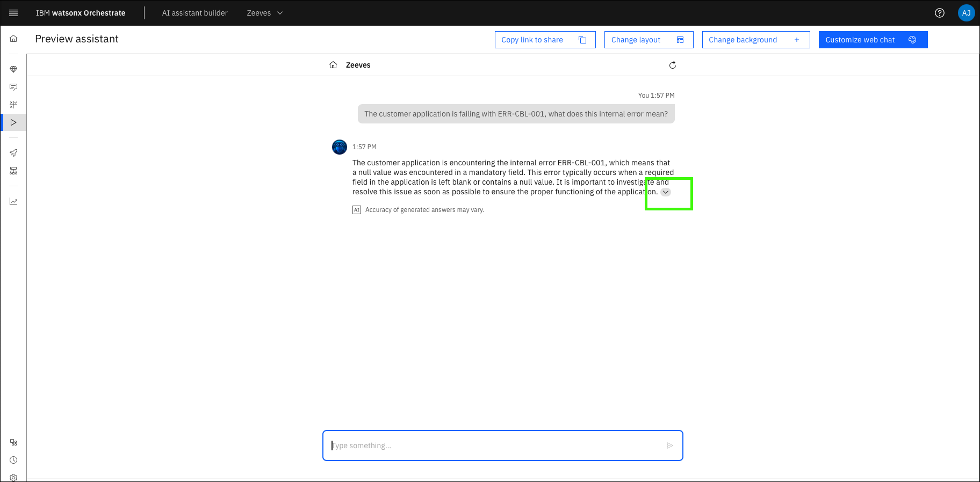This screenshot has width=980, height=482.
Task: Click the Change background button
Action: tap(755, 40)
